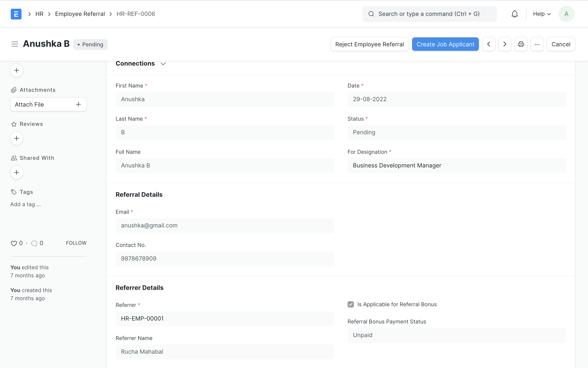Click the print icon in the toolbar
The image size is (588, 368).
(521, 44)
